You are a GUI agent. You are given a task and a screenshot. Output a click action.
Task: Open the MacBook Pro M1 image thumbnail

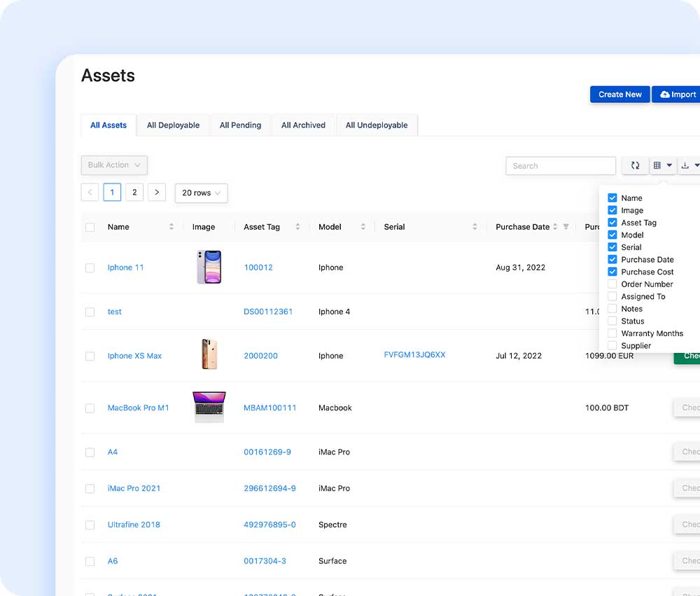pos(209,407)
